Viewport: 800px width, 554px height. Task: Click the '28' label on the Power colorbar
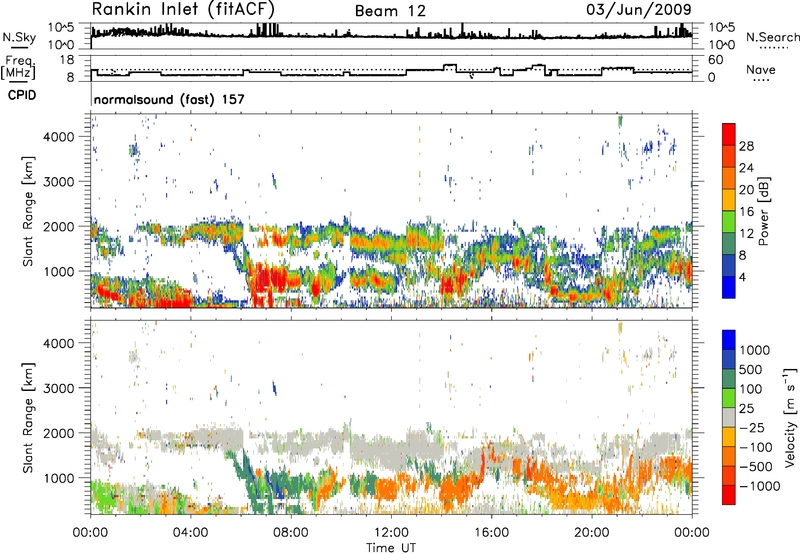click(746, 146)
